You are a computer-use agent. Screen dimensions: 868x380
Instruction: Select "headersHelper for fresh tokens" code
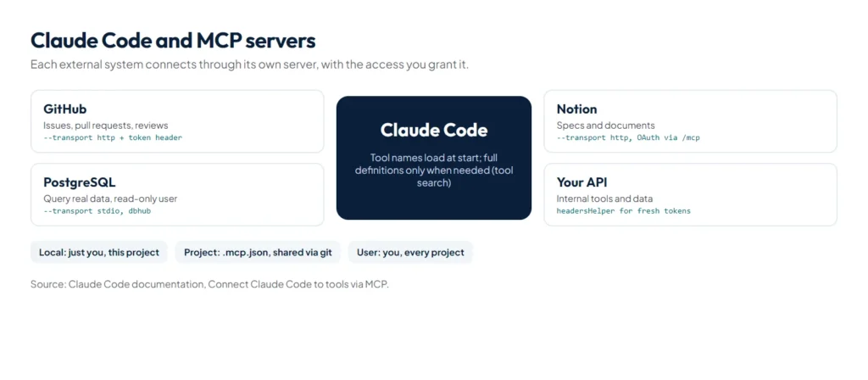tap(623, 211)
